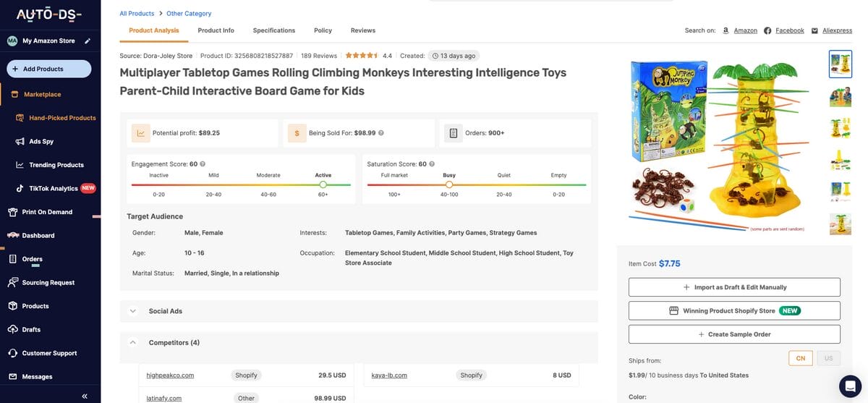Viewport: 868px width, 403px height.
Task: Click the Orders list icon
Action: (x=453, y=133)
